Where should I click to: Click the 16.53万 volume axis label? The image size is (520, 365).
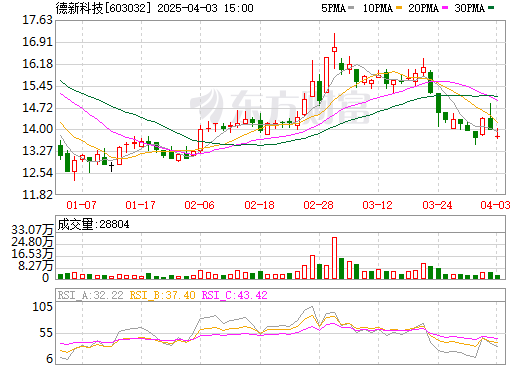[32, 254]
